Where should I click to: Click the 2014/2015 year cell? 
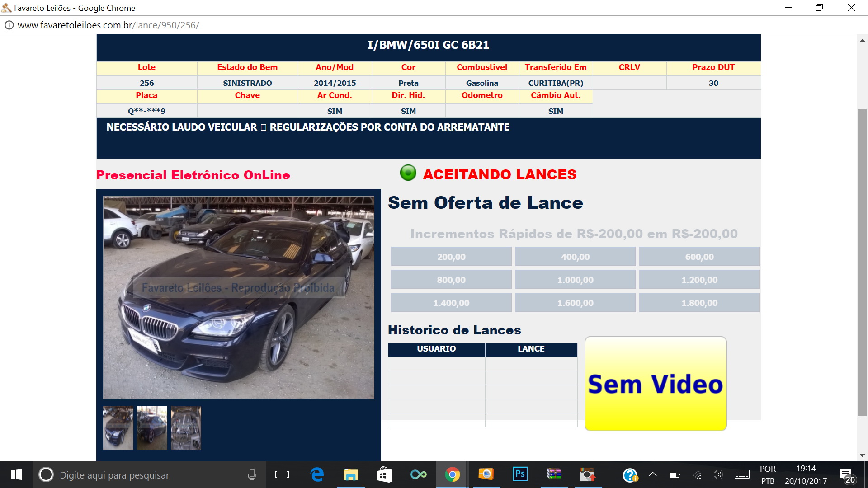pos(335,83)
